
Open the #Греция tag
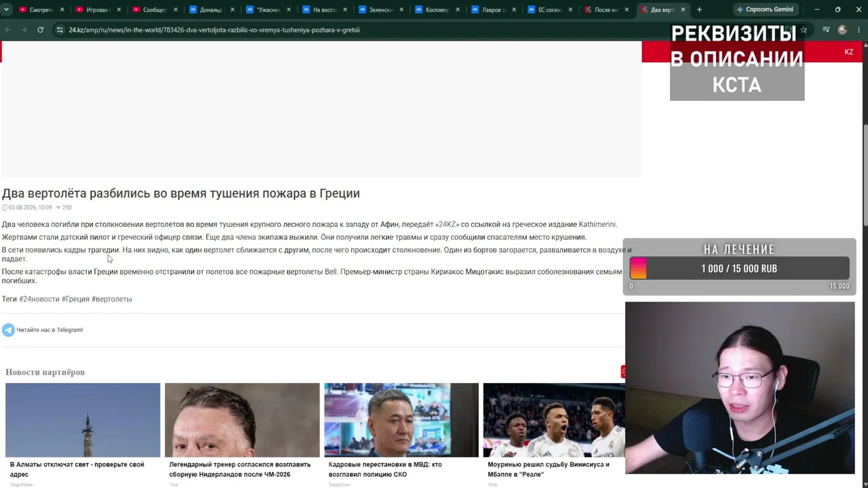point(75,299)
